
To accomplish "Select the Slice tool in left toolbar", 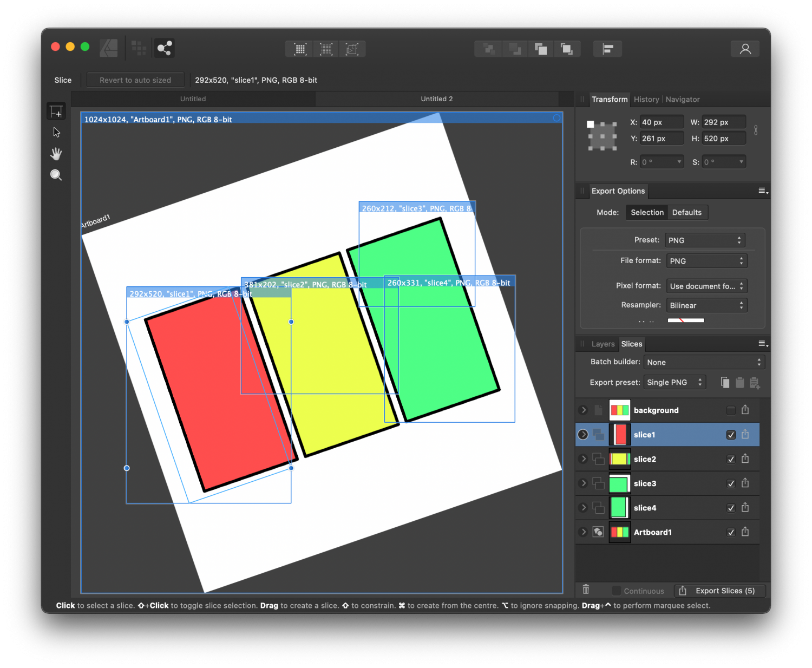I will [x=56, y=112].
